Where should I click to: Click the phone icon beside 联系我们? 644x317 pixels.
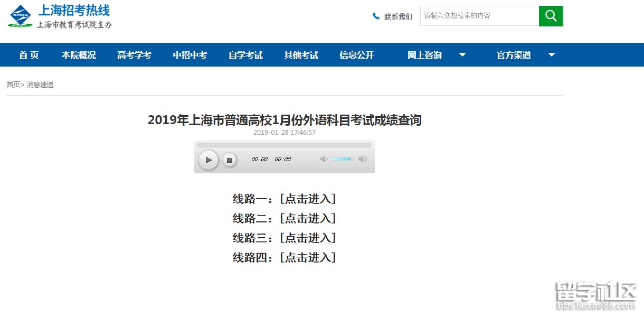(376, 16)
